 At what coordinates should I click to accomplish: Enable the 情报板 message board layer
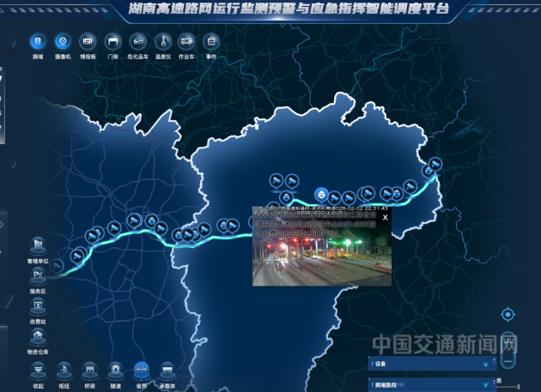[x=87, y=41]
